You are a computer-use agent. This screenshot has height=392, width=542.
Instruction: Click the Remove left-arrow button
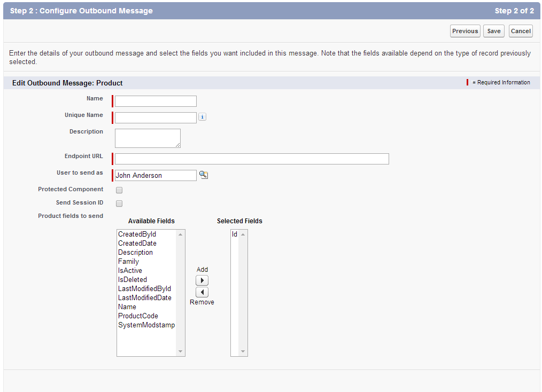coord(202,292)
